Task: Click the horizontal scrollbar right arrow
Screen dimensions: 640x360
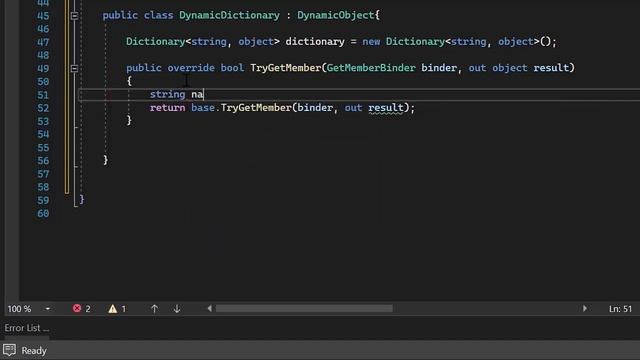Action: coord(584,309)
